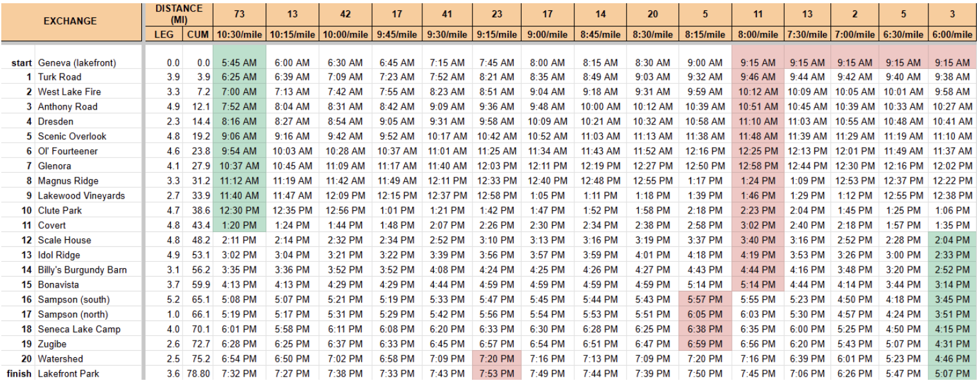Click the Billy's Burgundy Barn exchange name
Image resolution: width=980 pixels, height=383 pixels.
click(82, 270)
